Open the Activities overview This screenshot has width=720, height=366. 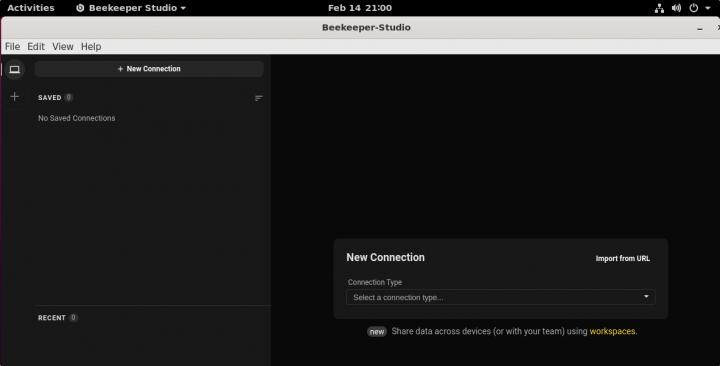[31, 8]
